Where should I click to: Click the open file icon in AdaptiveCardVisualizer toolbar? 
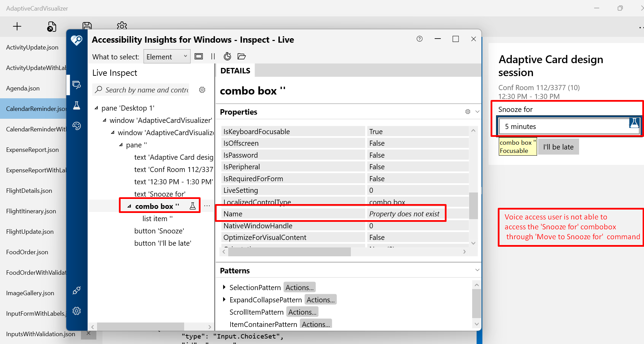coord(52,27)
